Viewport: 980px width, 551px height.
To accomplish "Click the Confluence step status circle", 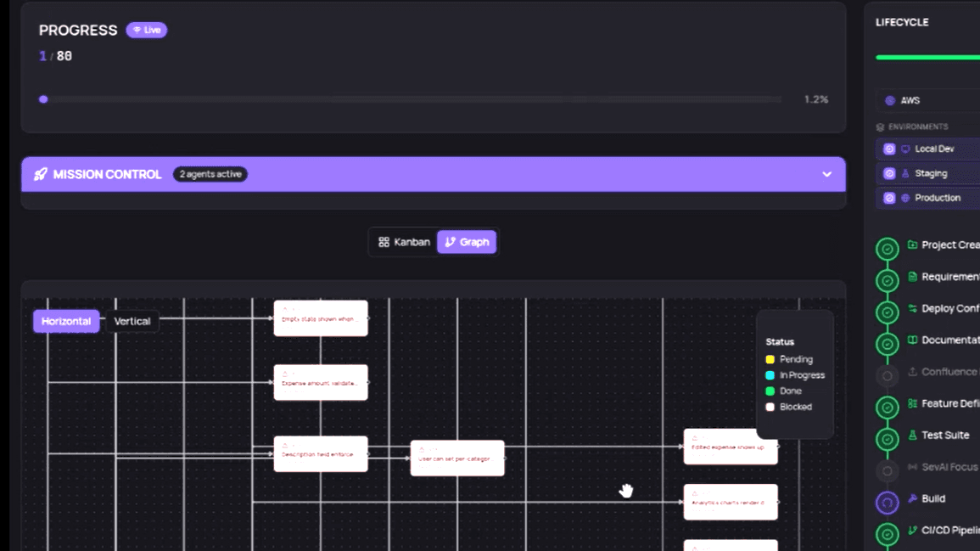I will (887, 376).
